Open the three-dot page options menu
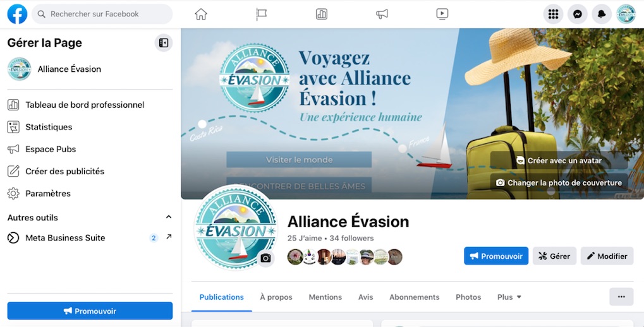 tap(621, 297)
